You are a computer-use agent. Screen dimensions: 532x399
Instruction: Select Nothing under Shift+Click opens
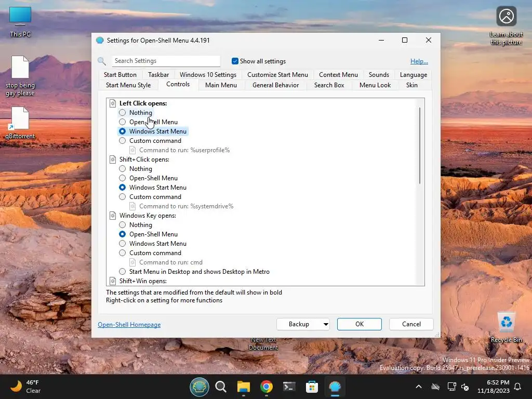[136, 169]
